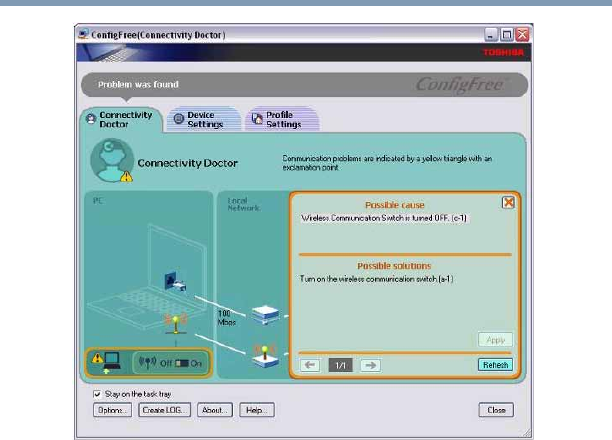Screen dimensions: 612x440
Task: Click the Help button
Action: coord(258,410)
